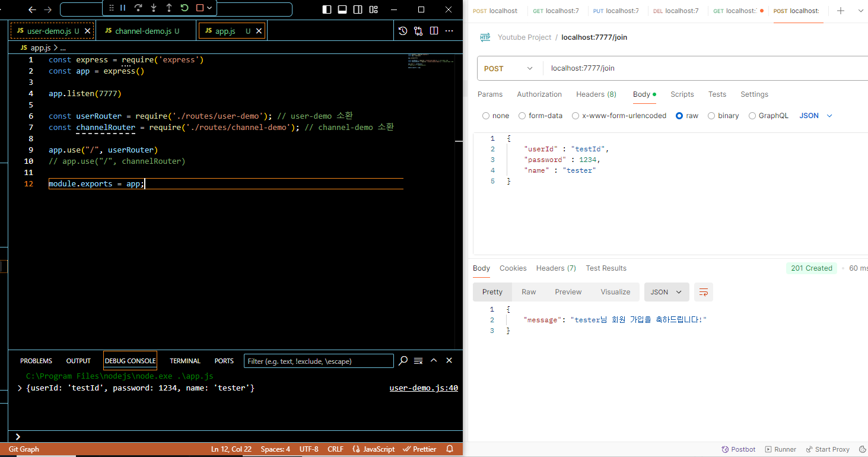
Task: Close the app.js editor tab
Action: click(259, 31)
